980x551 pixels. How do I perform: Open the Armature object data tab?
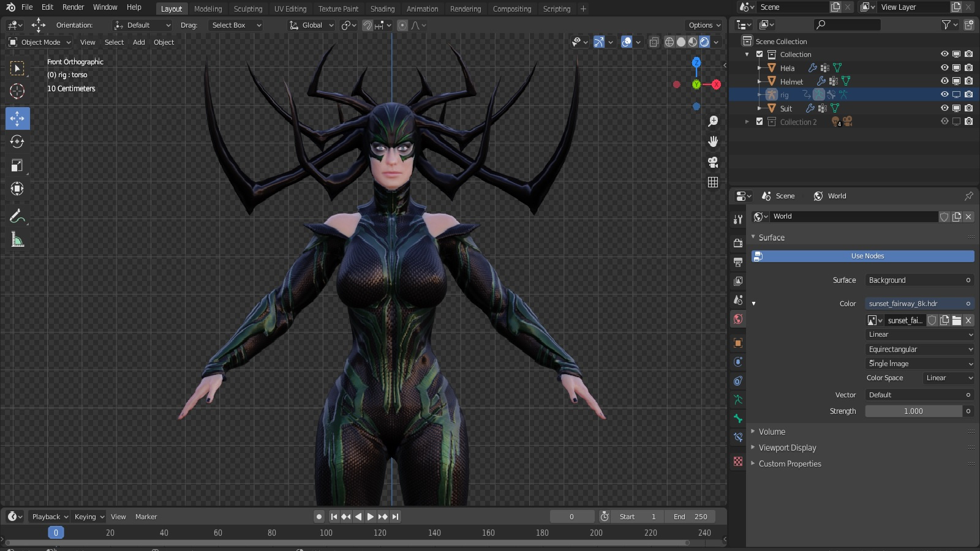738,400
